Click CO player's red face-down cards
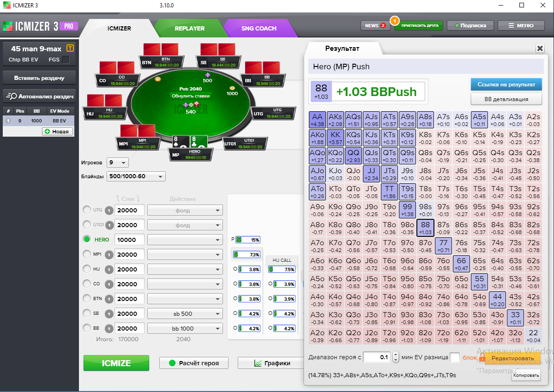This screenshot has height=392, width=554. pos(116,67)
